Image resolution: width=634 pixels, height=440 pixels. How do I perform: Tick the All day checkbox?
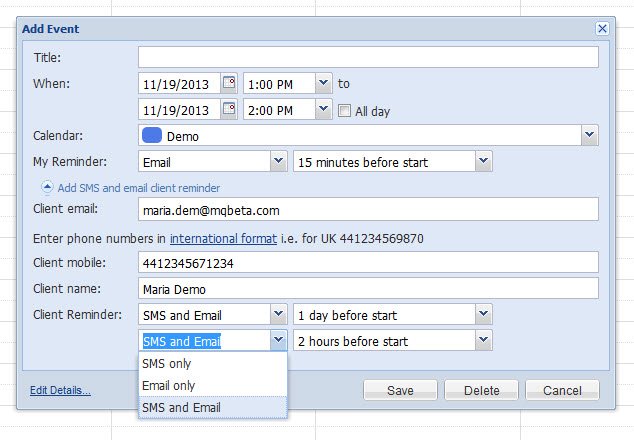344,110
